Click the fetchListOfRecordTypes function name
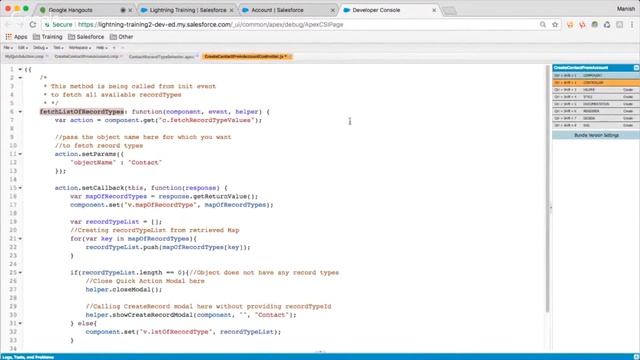640x360 pixels. (82, 111)
